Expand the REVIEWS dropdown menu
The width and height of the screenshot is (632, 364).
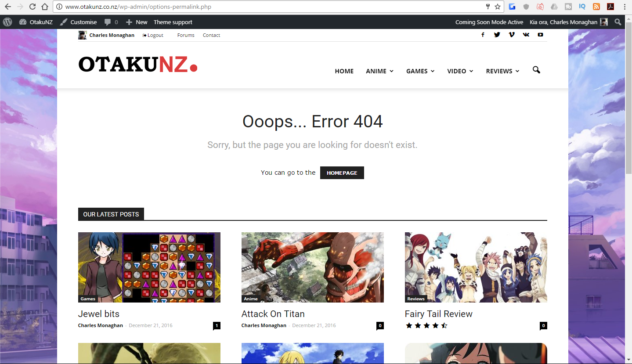pos(502,71)
